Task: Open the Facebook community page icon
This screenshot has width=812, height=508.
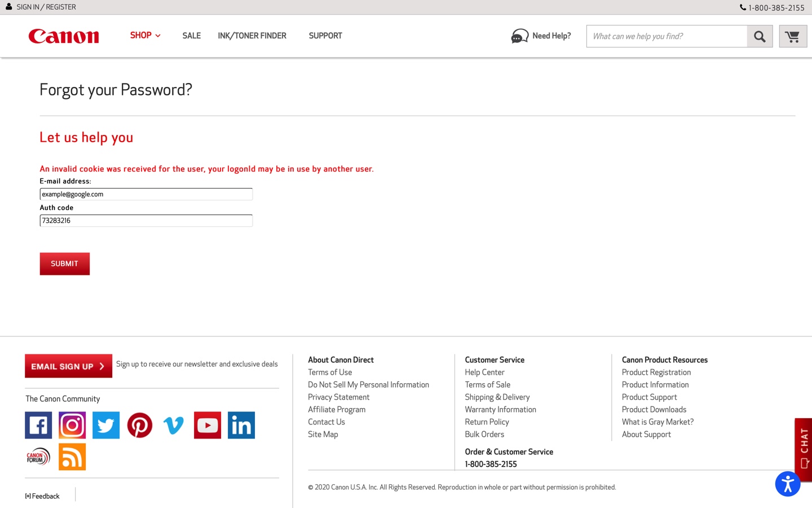Action: click(x=38, y=425)
